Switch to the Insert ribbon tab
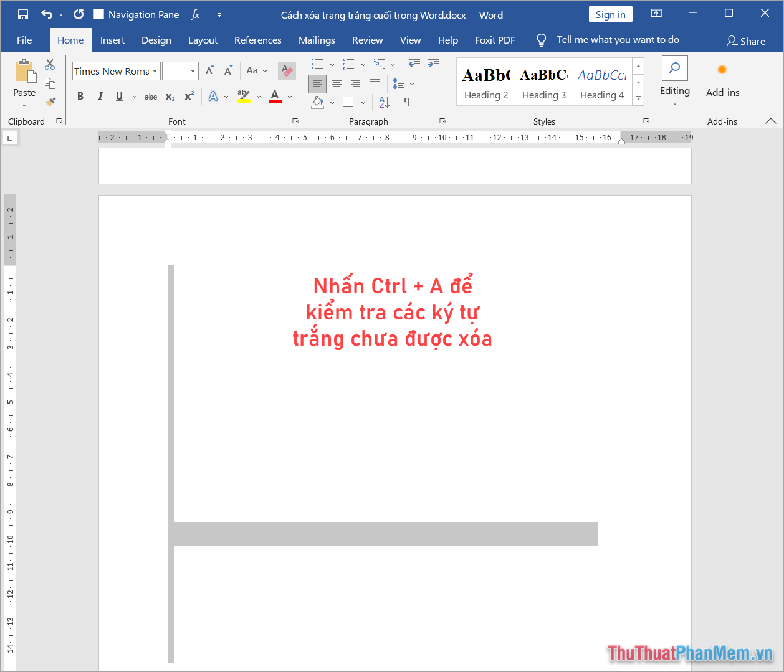The image size is (784, 672). [112, 40]
